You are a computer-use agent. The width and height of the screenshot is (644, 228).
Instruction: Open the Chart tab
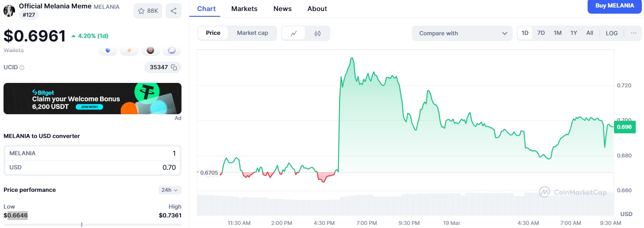click(x=207, y=9)
